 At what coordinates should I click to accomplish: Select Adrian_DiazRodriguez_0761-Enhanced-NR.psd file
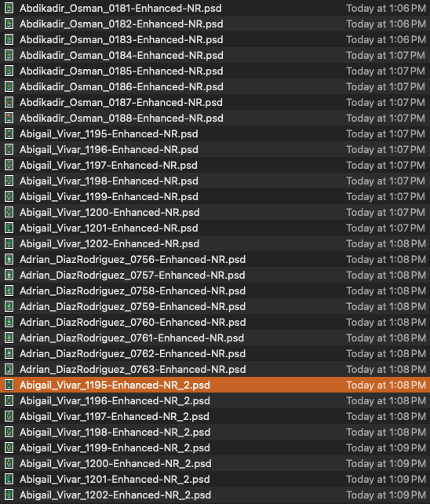pyautogui.click(x=215, y=338)
